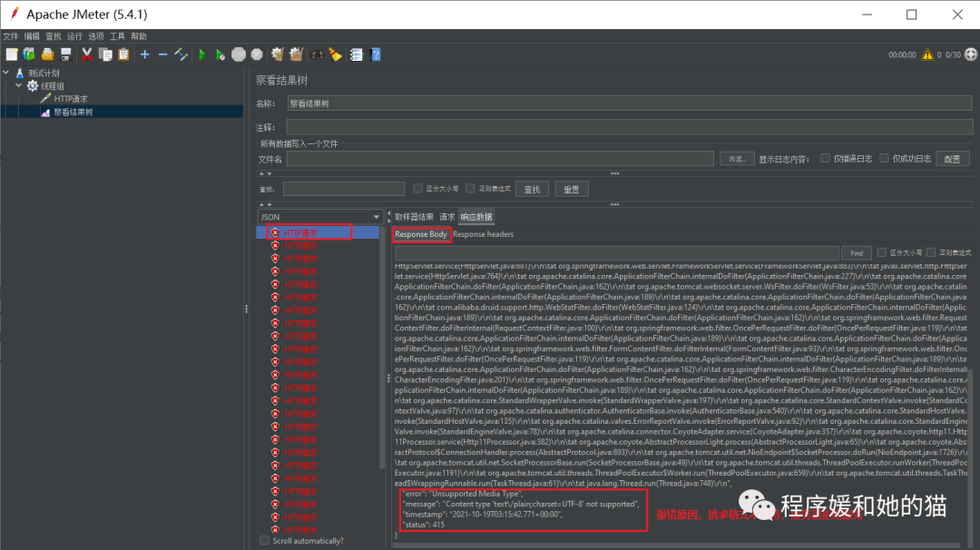Enable the 仅错误日志 checkbox

click(x=825, y=158)
